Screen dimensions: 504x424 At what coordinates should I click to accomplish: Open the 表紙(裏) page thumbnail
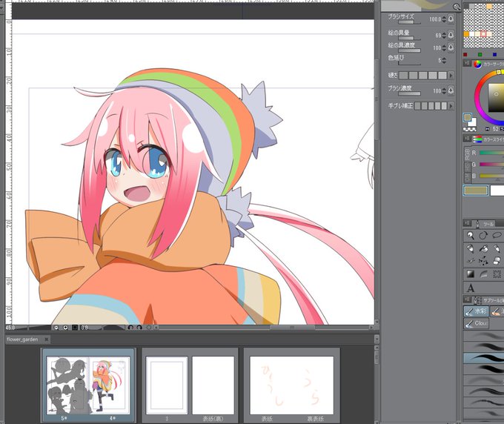pyautogui.click(x=213, y=385)
